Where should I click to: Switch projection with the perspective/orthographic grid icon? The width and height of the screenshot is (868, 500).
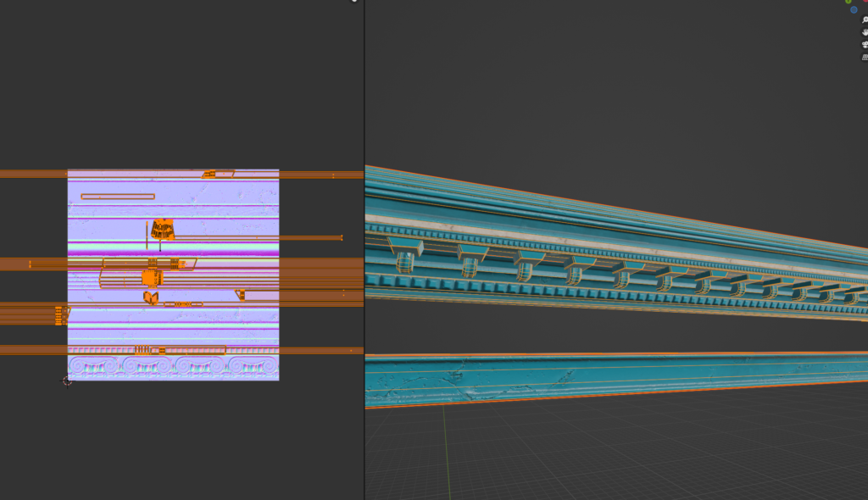[865, 57]
